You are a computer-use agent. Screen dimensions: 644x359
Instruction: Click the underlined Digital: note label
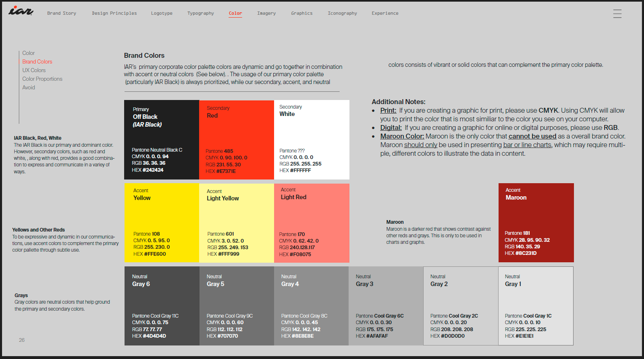pos(391,127)
